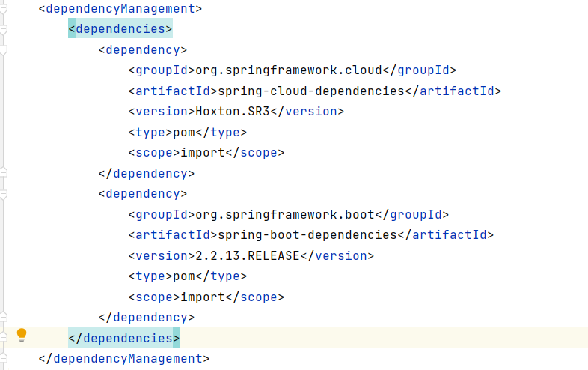Collapse the highlighted opening dependencies tag fold
The width and height of the screenshot is (588, 370).
tap(3, 30)
